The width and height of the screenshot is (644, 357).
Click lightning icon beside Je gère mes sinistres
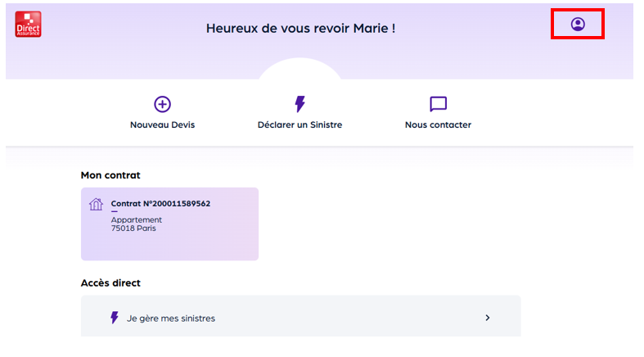pos(115,318)
